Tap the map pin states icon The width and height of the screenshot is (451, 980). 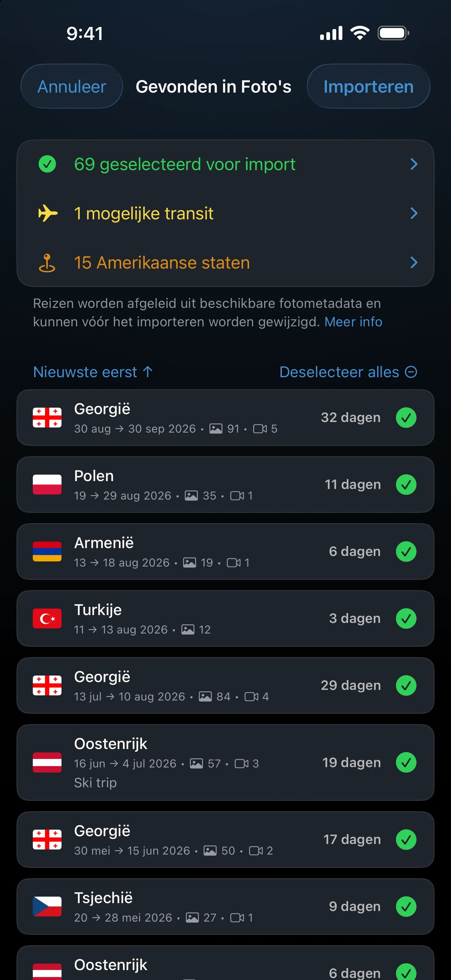pyautogui.click(x=47, y=262)
